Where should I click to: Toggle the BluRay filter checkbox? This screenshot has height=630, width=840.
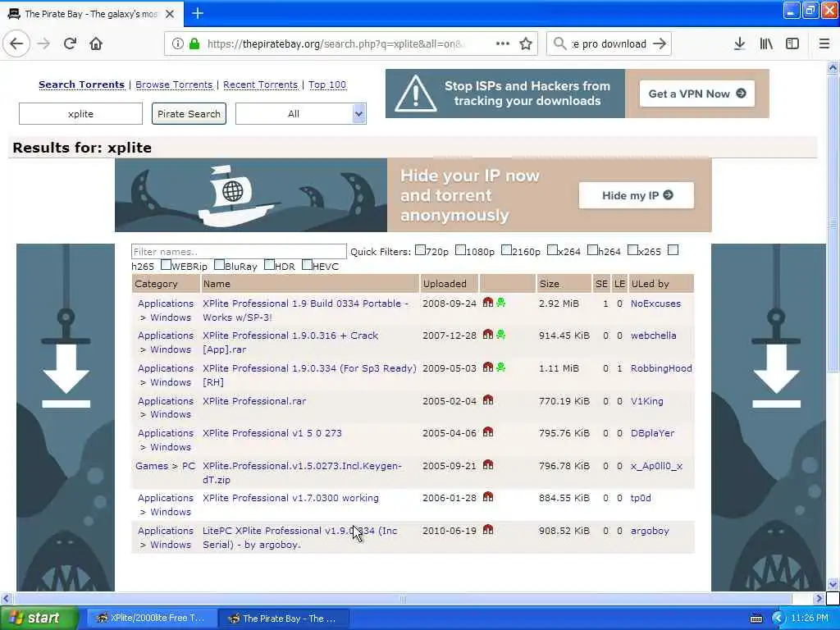(219, 265)
